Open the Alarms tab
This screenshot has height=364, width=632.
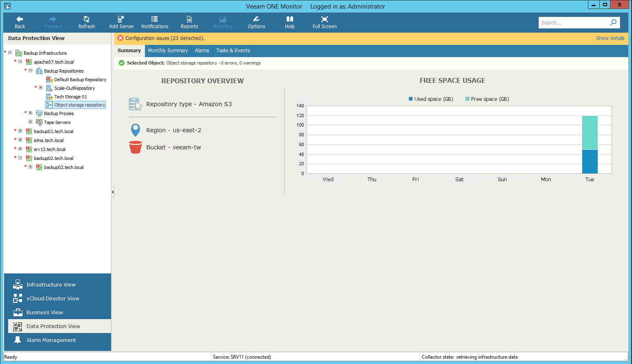202,51
